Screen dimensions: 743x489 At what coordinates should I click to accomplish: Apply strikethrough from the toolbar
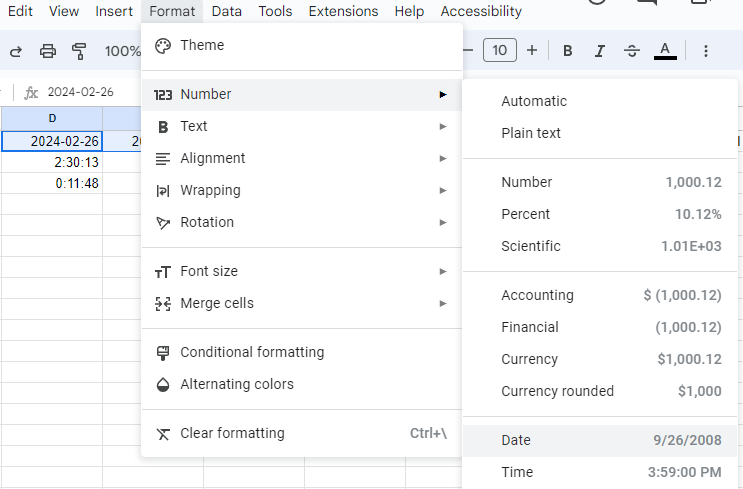[632, 51]
